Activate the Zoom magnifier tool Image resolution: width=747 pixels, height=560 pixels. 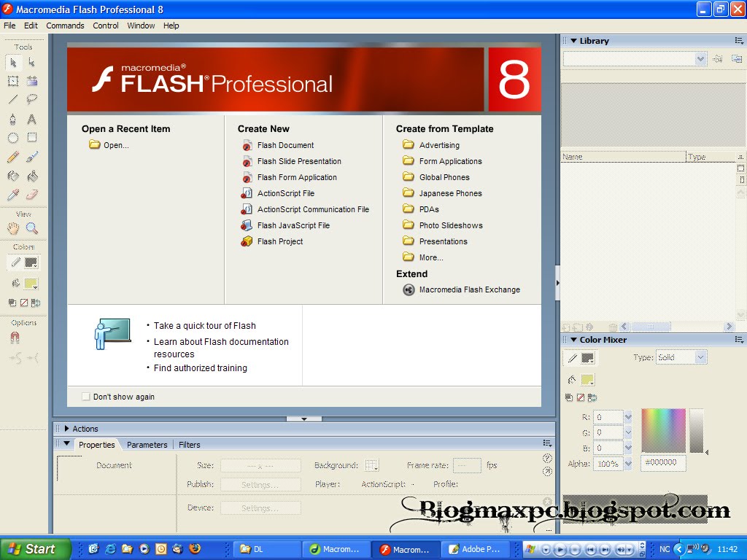coord(32,228)
